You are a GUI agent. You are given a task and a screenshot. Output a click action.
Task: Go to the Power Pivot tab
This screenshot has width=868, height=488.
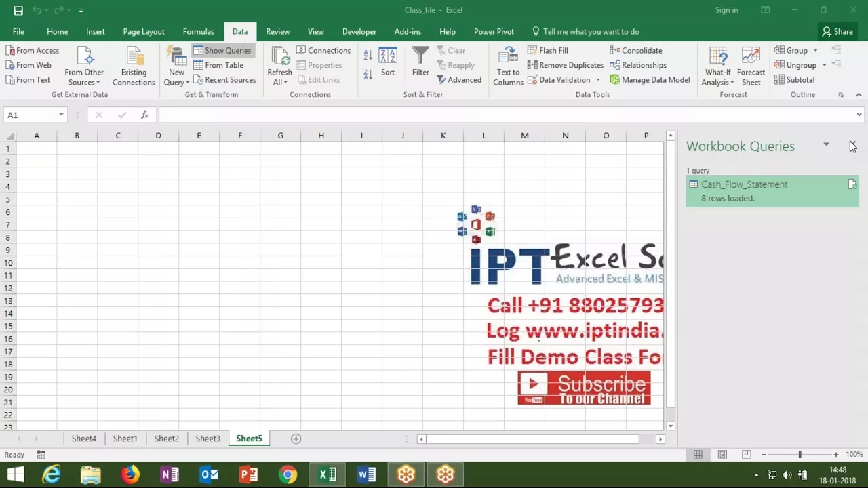(x=494, y=31)
